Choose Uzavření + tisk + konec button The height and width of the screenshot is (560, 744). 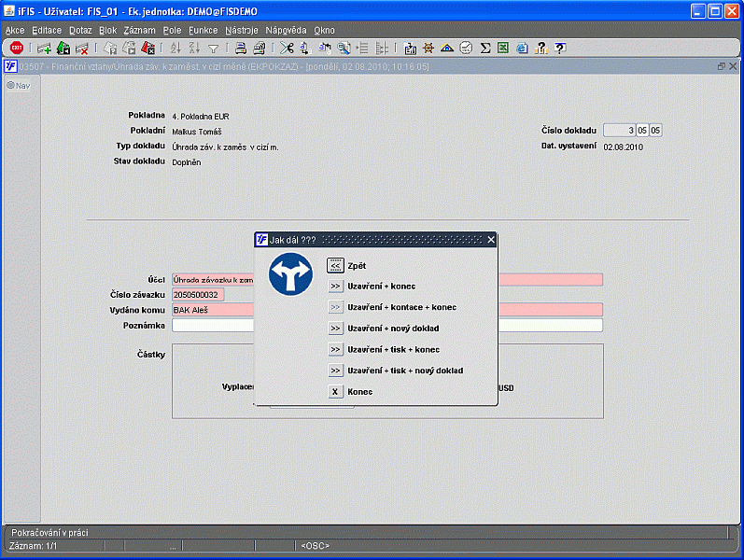coord(336,349)
